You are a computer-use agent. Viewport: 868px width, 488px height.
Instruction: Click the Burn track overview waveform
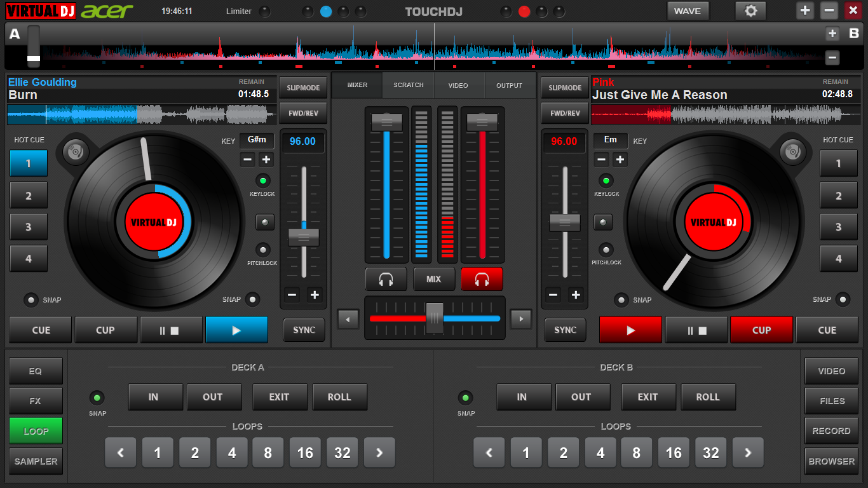click(x=142, y=114)
